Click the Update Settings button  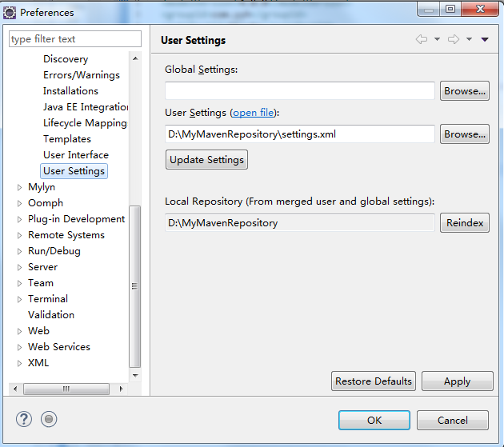click(x=206, y=160)
